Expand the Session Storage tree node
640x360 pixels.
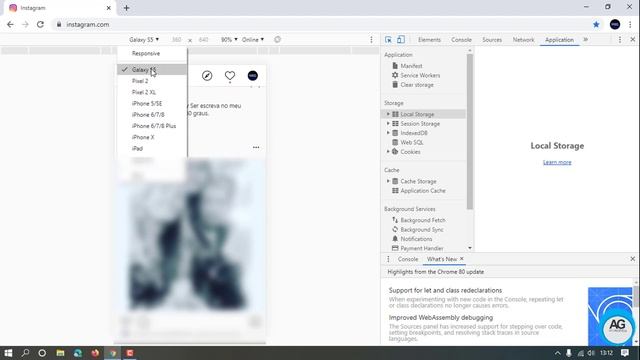[x=388, y=124]
